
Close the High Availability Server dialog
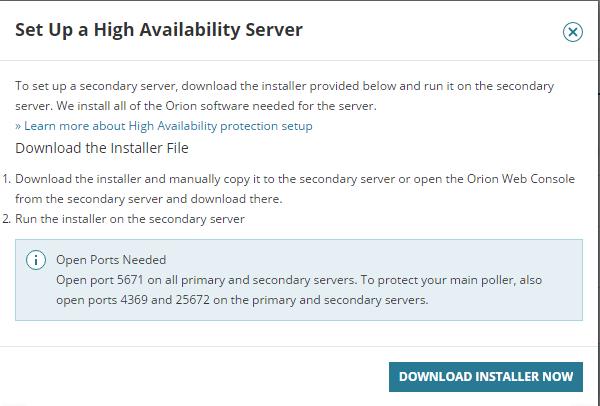(573, 32)
